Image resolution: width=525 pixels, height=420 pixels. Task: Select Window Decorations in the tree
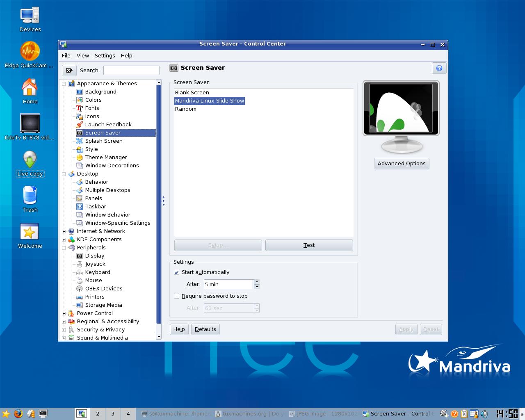pyautogui.click(x=112, y=165)
